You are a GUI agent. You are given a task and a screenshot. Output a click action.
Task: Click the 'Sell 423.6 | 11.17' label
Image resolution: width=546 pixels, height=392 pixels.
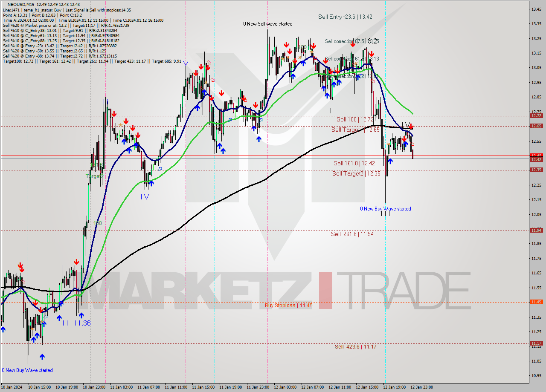pos(355,347)
